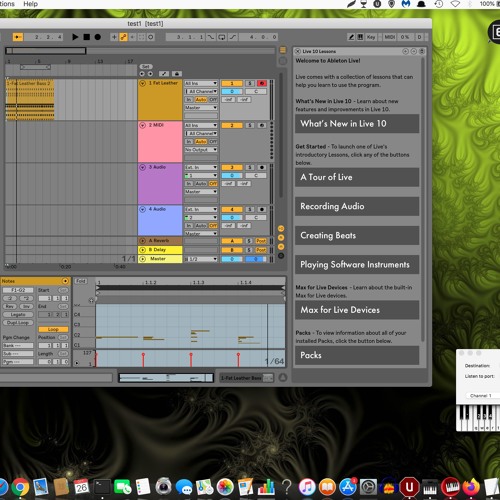Click the Automation Mode icon beside the lock
The height and width of the screenshot is (500, 500).
tap(164, 74)
